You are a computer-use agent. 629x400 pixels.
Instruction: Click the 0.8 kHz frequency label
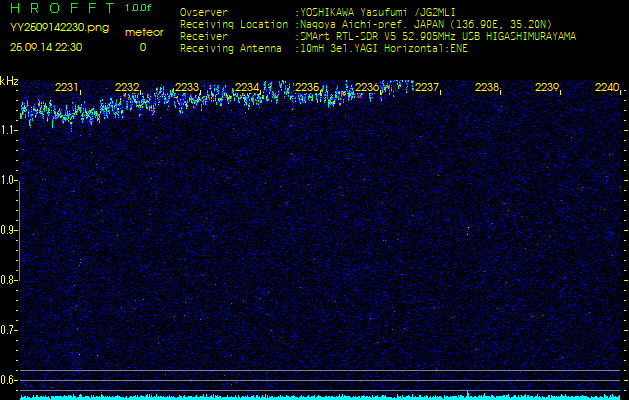(8, 280)
